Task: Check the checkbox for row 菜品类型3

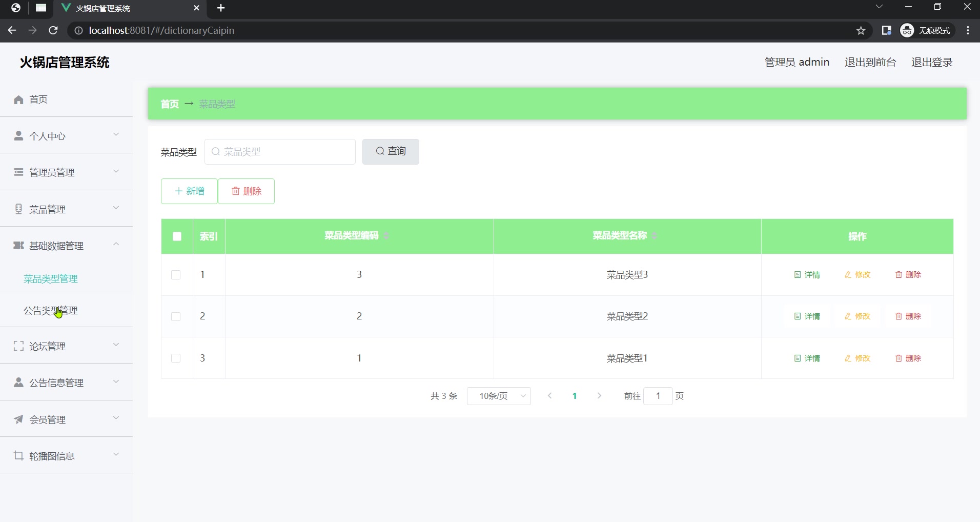Action: pyautogui.click(x=176, y=275)
